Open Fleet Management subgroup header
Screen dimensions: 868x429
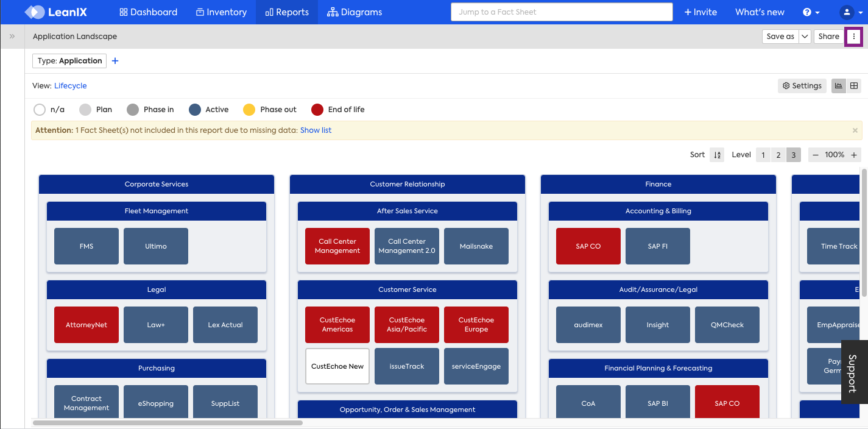pos(157,211)
